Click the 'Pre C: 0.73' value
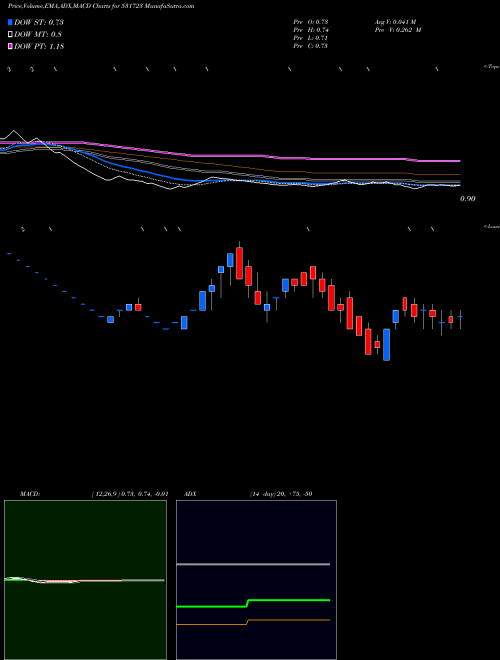 [x=311, y=46]
